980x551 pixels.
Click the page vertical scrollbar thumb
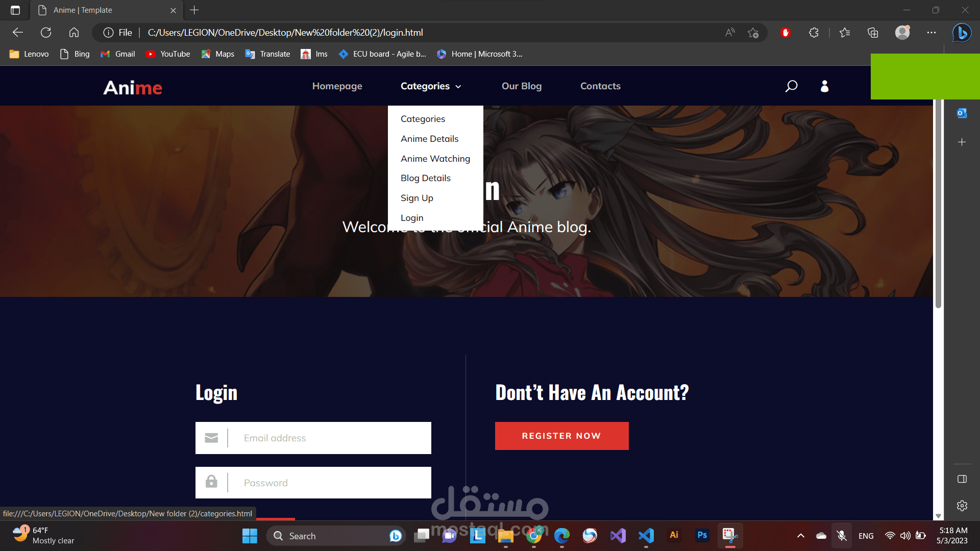938,204
